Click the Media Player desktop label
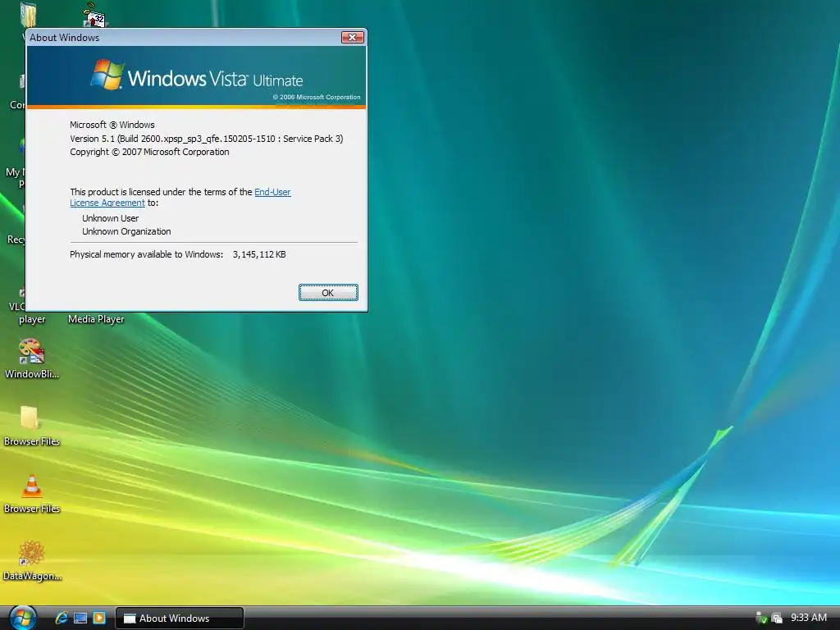This screenshot has width=840, height=630. point(96,319)
